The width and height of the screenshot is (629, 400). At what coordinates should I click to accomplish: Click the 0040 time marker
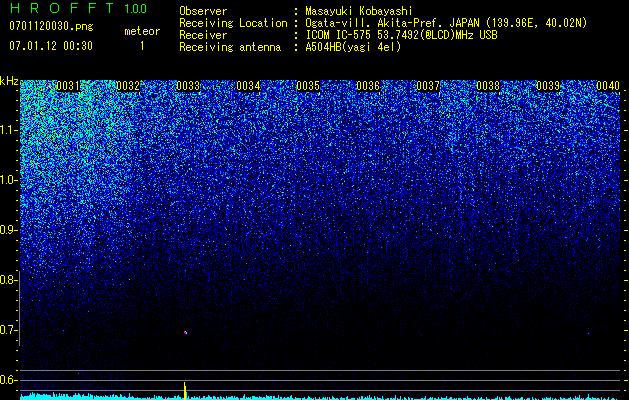(608, 86)
